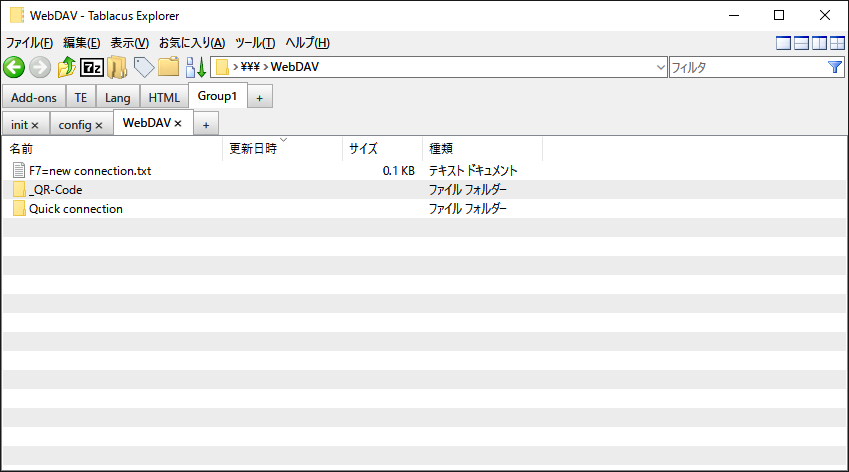Open the address bar history dropdown

coord(661,67)
